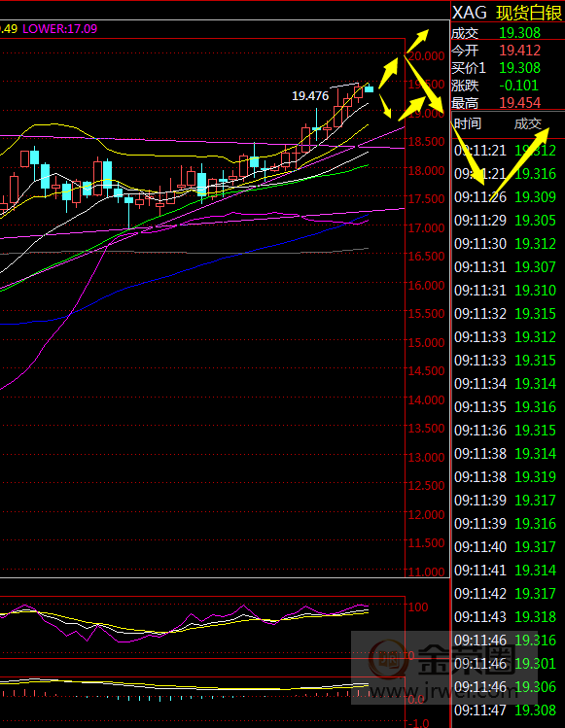Click the 买价1 bid price row
The height and width of the screenshot is (728, 565).
[x=508, y=68]
